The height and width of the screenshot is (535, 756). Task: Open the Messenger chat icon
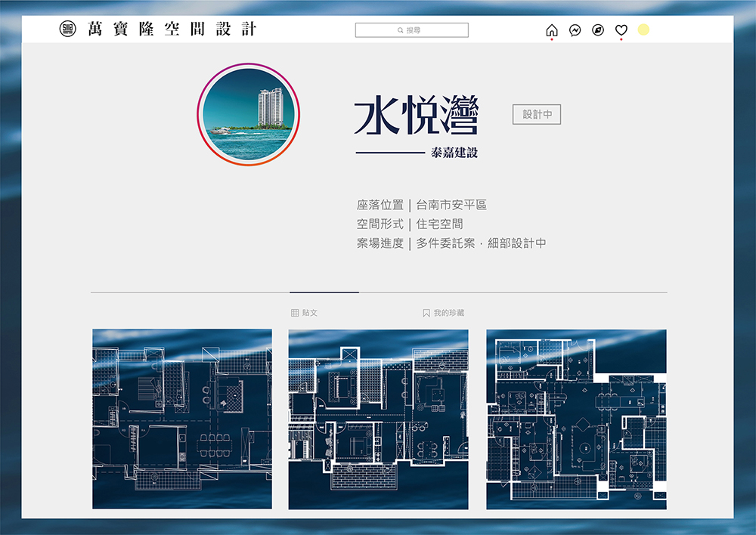pos(575,30)
